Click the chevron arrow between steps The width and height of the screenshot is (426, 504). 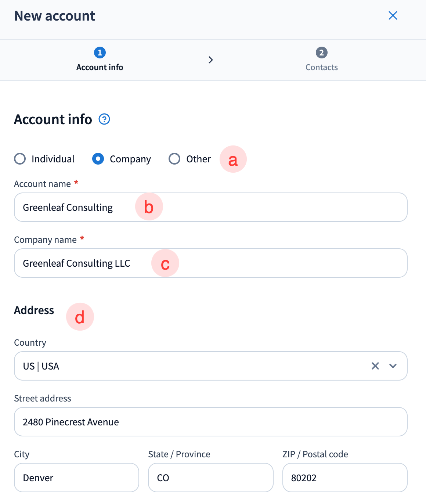210,60
